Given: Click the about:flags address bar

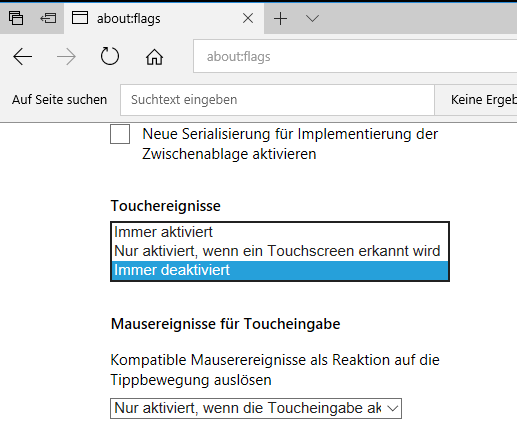Looking at the screenshot, I should 355,56.
